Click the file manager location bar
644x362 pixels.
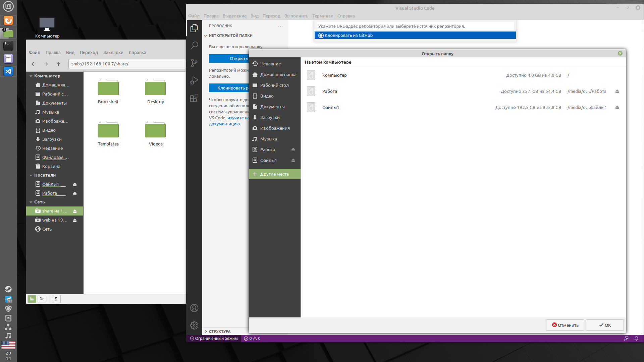click(x=128, y=64)
